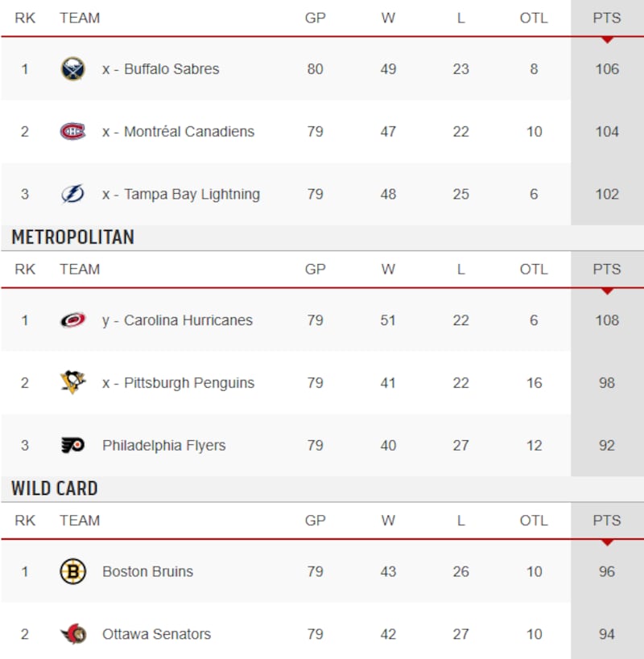The width and height of the screenshot is (644, 659).
Task: Sort Wild Card table by PTS column
Action: 607,521
